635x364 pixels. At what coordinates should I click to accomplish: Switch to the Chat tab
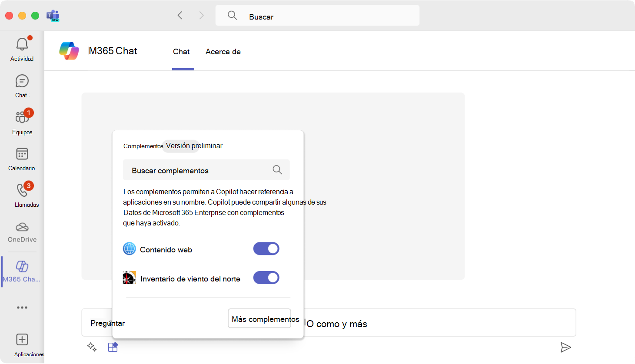pyautogui.click(x=181, y=52)
